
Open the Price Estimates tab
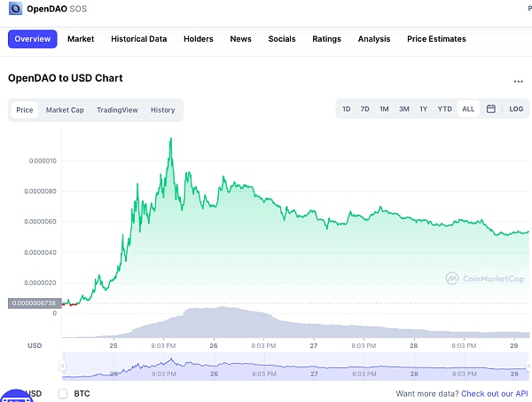436,39
